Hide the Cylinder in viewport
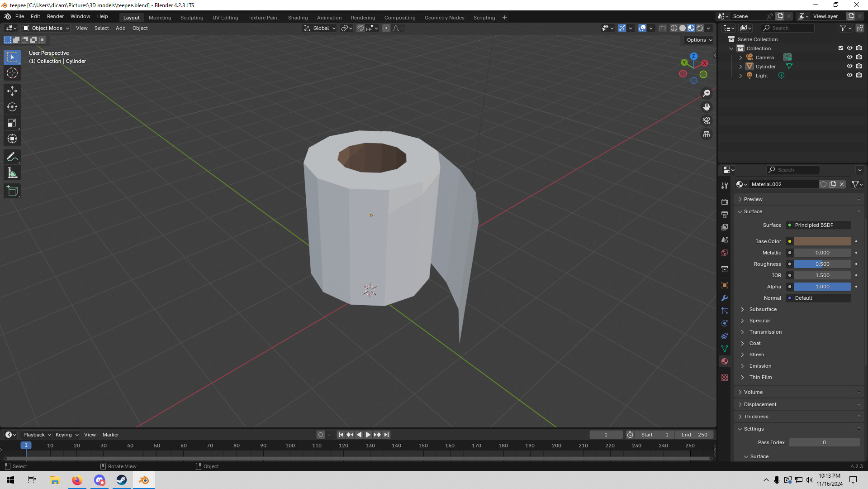Viewport: 868px width, 489px height. (849, 66)
